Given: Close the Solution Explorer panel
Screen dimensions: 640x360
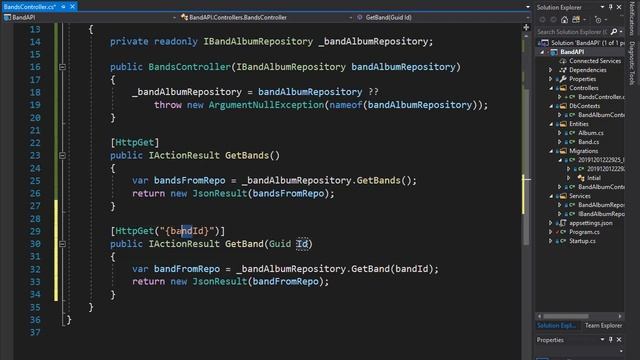Looking at the screenshot, I should tap(619, 7).
